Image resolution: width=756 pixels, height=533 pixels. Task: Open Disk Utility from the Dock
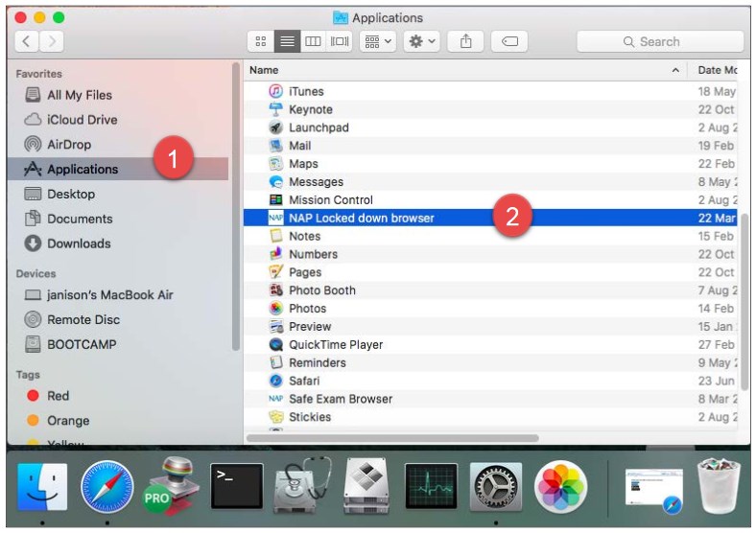pos(302,485)
